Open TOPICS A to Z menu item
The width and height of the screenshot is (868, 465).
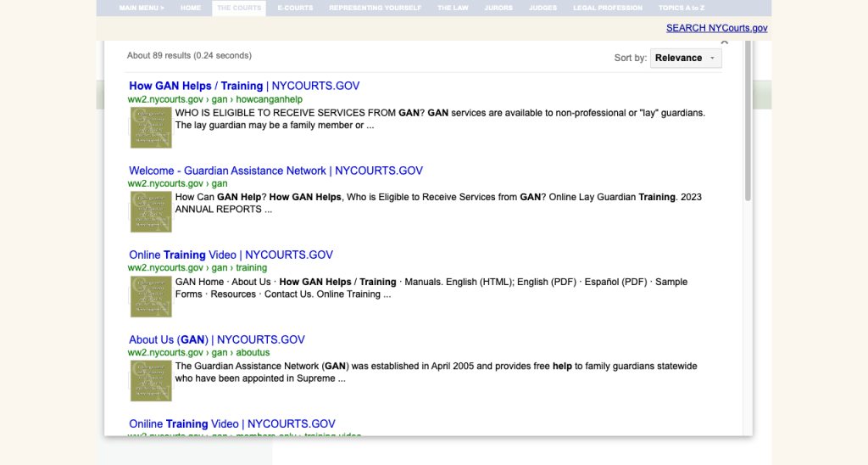click(x=682, y=8)
